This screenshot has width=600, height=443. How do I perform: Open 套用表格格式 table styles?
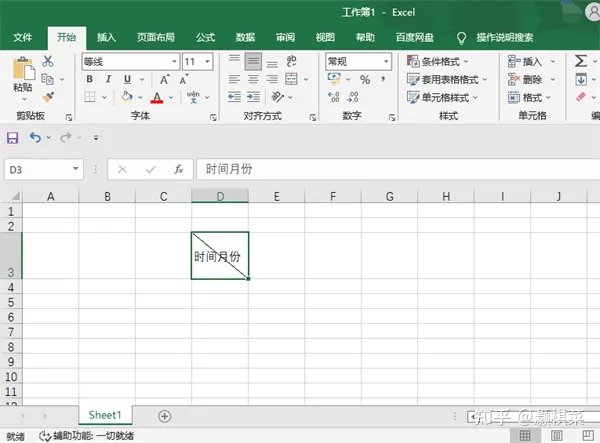point(447,79)
